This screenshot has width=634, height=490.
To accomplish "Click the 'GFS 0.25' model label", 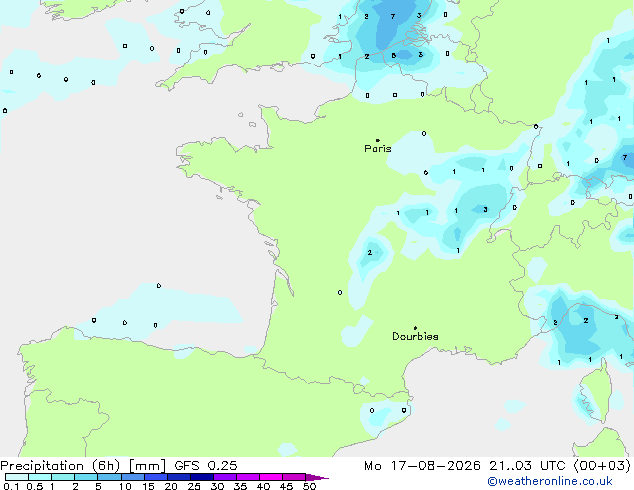I will coord(206,466).
